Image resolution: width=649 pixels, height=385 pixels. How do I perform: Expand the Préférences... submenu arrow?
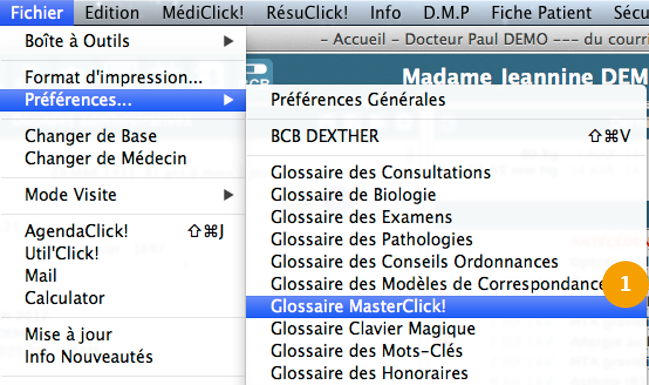[x=228, y=100]
